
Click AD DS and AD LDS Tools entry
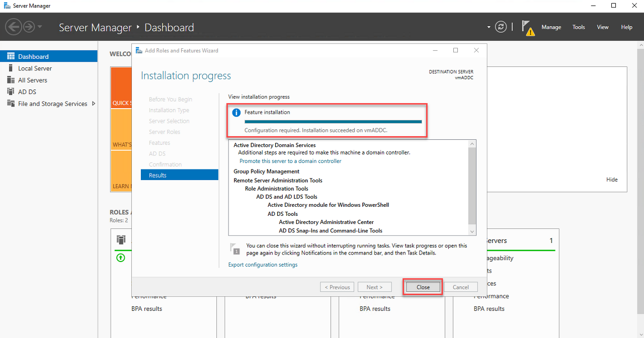pos(287,197)
